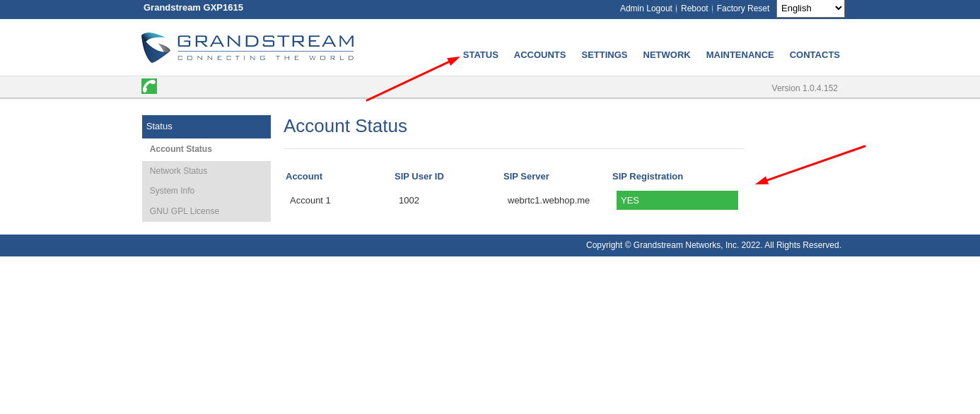Select Account Status in the sidebar
Viewport: 980px width, 414px height.
[206, 149]
